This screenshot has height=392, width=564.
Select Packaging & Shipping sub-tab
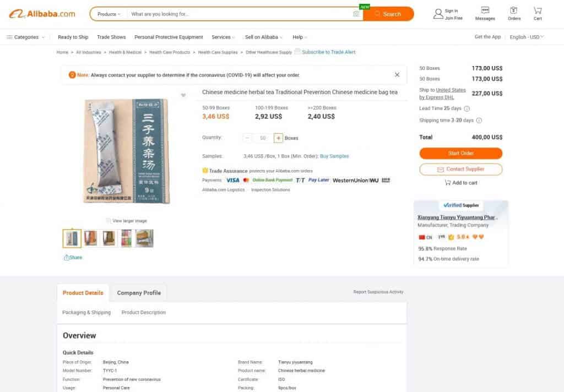(x=86, y=312)
